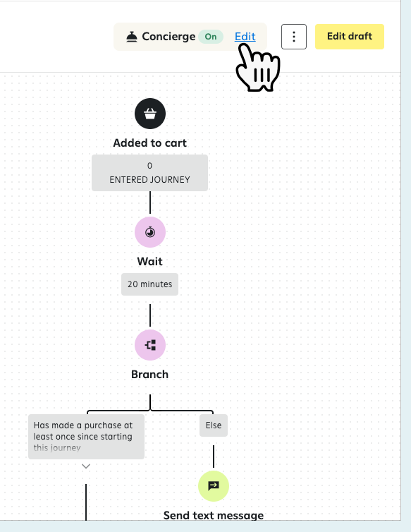Image resolution: width=411 pixels, height=532 pixels.
Task: Select the 20 minutes wait duration box
Action: [150, 284]
